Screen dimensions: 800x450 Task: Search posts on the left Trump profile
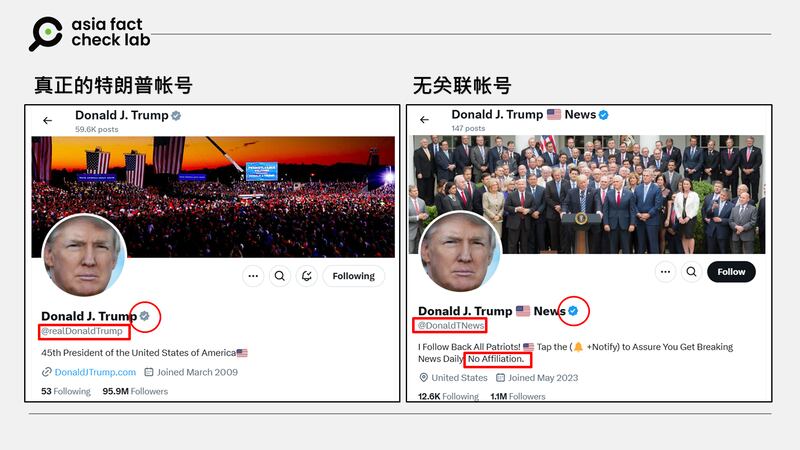click(280, 276)
